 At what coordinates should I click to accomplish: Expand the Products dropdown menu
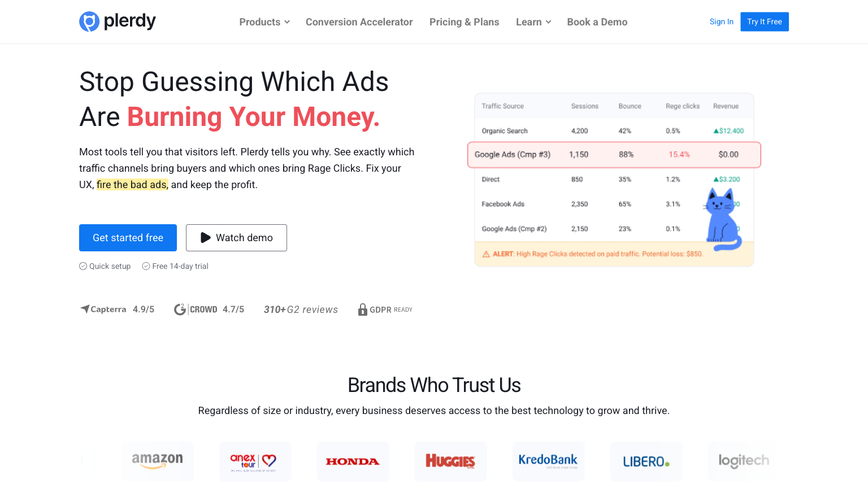(264, 22)
